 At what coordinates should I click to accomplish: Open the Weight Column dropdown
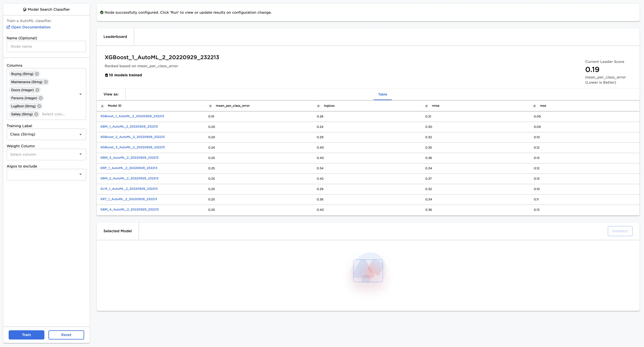[46, 154]
